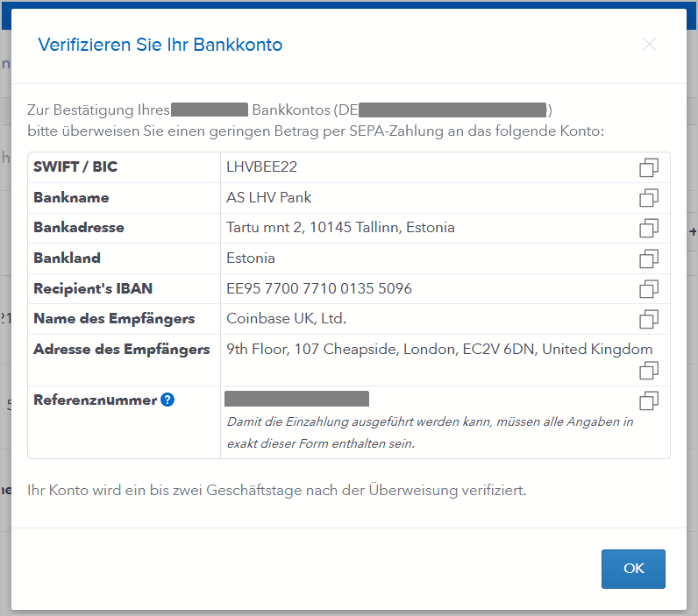The width and height of the screenshot is (698, 616).
Task: Copy the Referenznummer value
Action: click(649, 400)
